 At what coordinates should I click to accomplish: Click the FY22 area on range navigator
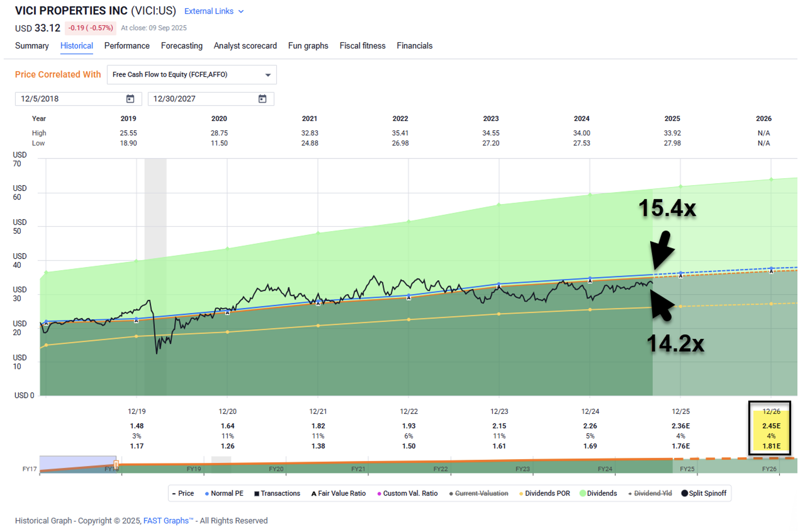click(x=441, y=470)
